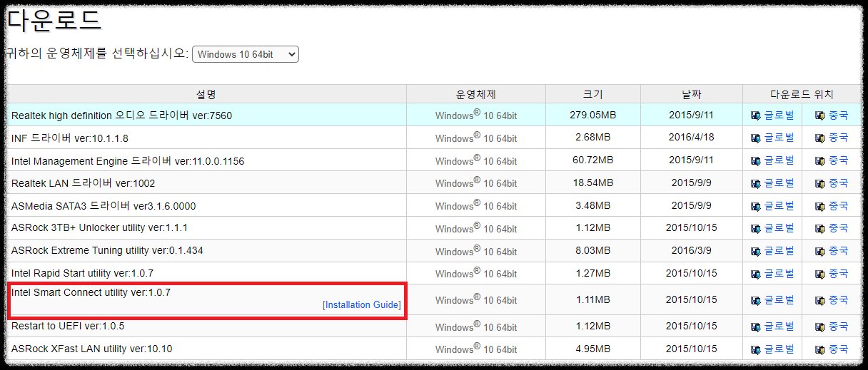868x370 pixels.
Task: Click the 글로벌 download icon for Realtek high definition audio driver
Action: (x=756, y=115)
